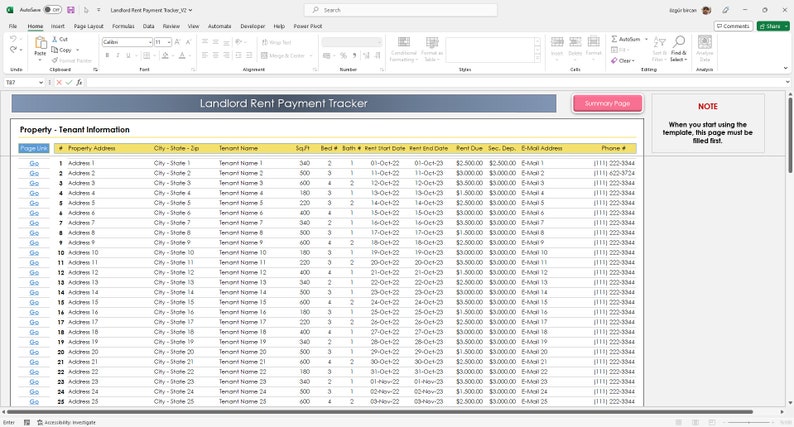Open the Comments pane button
This screenshot has width=794, height=427.
pyautogui.click(x=733, y=26)
